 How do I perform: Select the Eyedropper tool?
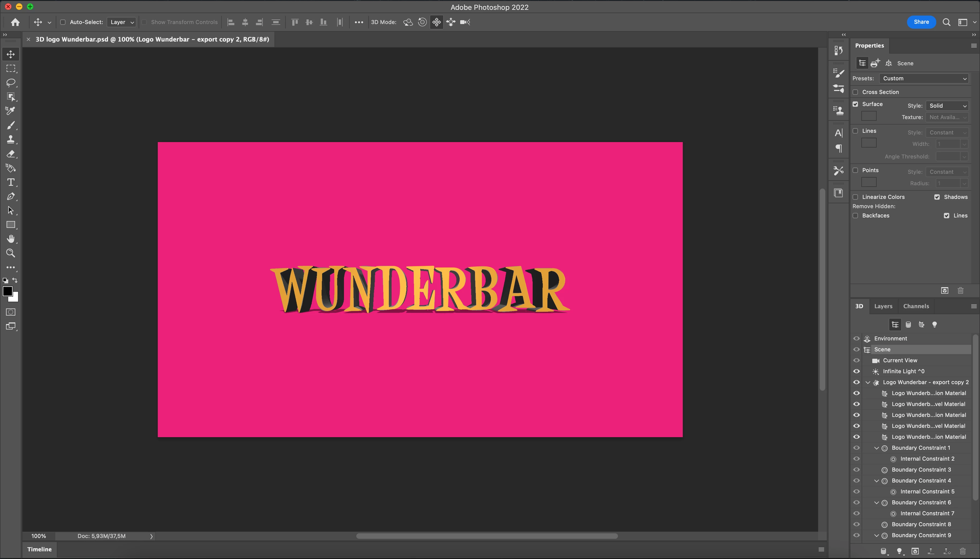tap(11, 111)
